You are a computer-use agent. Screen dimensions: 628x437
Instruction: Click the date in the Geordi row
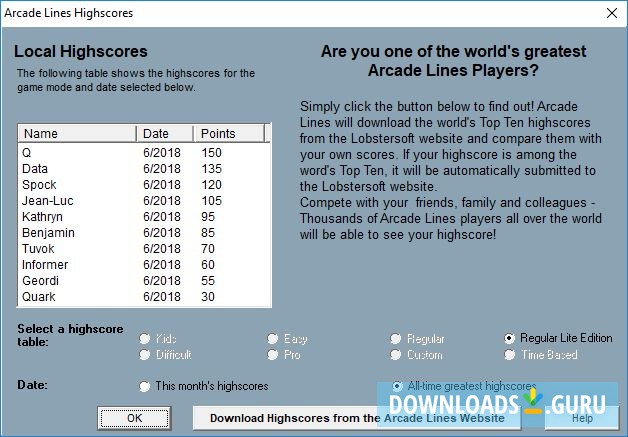coord(162,281)
